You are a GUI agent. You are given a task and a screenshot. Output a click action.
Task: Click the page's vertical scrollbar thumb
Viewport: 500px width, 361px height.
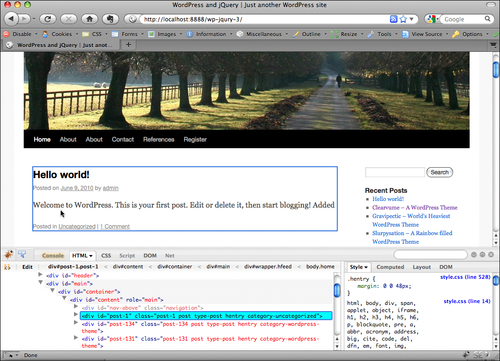[496, 69]
